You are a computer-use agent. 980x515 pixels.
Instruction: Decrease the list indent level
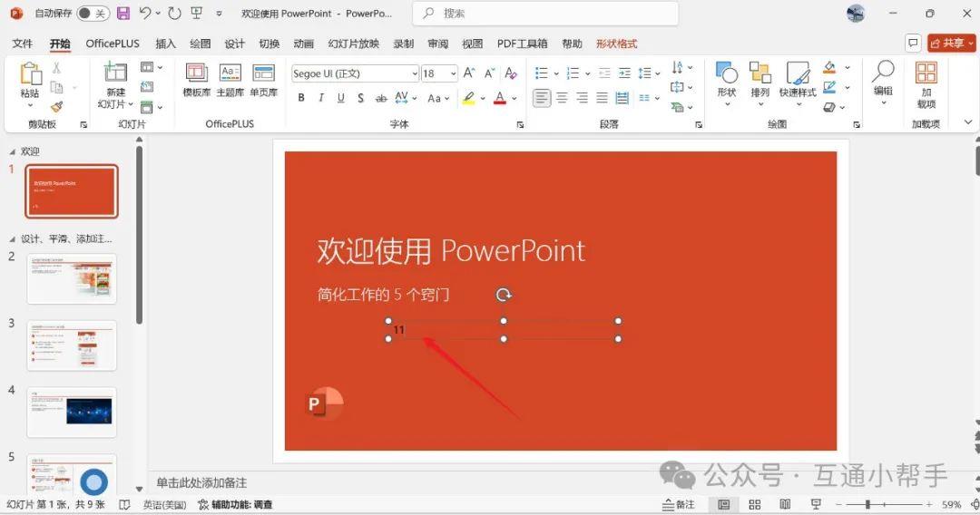click(x=604, y=73)
